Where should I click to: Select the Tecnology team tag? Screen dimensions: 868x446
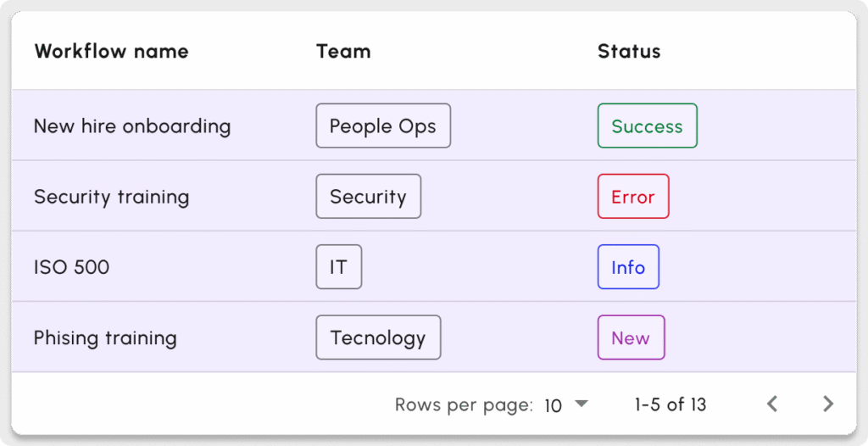pos(378,337)
